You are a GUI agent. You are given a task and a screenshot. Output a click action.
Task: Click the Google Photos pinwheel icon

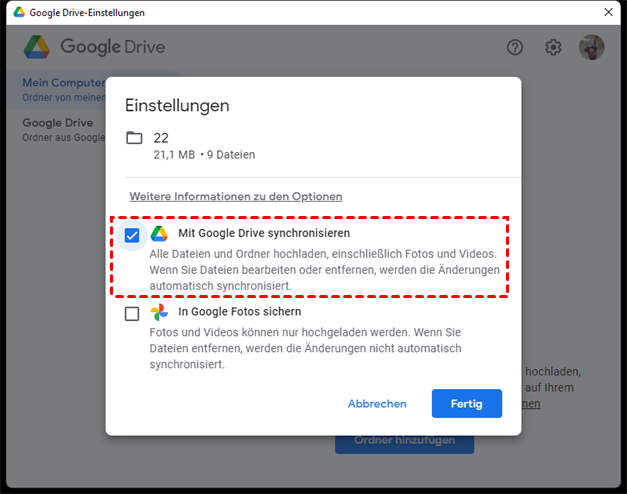pyautogui.click(x=159, y=314)
